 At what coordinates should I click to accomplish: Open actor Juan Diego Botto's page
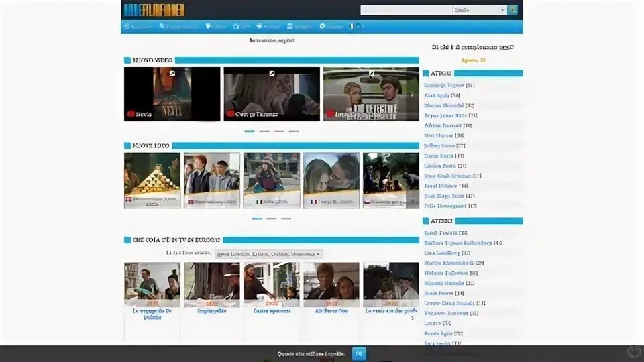444,196
